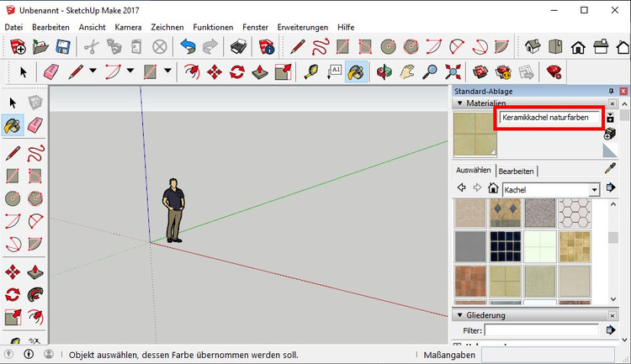Image resolution: width=631 pixels, height=364 pixels.
Task: Select the Eraser tool in left toolbar
Action: point(35,125)
